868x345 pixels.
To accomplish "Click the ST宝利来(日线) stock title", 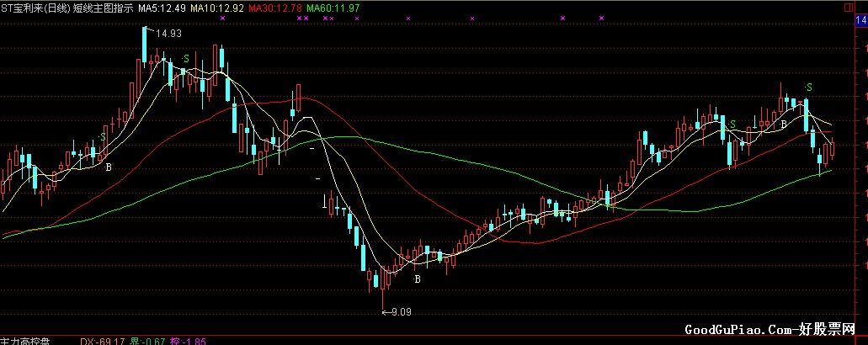I will pyautogui.click(x=35, y=8).
